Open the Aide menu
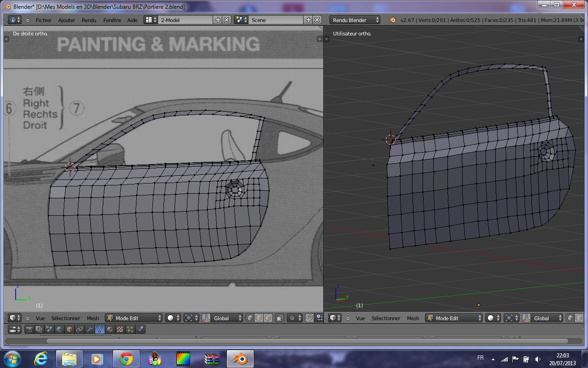588x368 pixels. [x=132, y=20]
